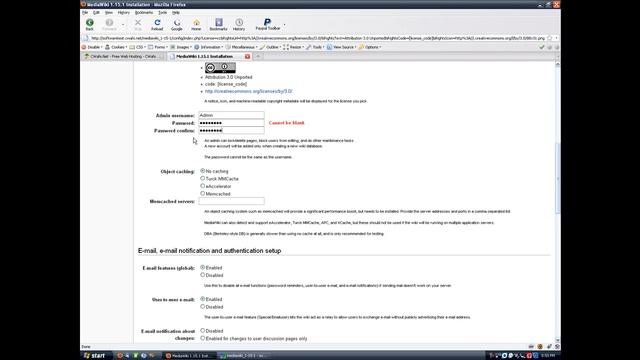Disable User-to-user e-mail
Image resolution: width=640 pixels, height=360 pixels.
[202, 307]
